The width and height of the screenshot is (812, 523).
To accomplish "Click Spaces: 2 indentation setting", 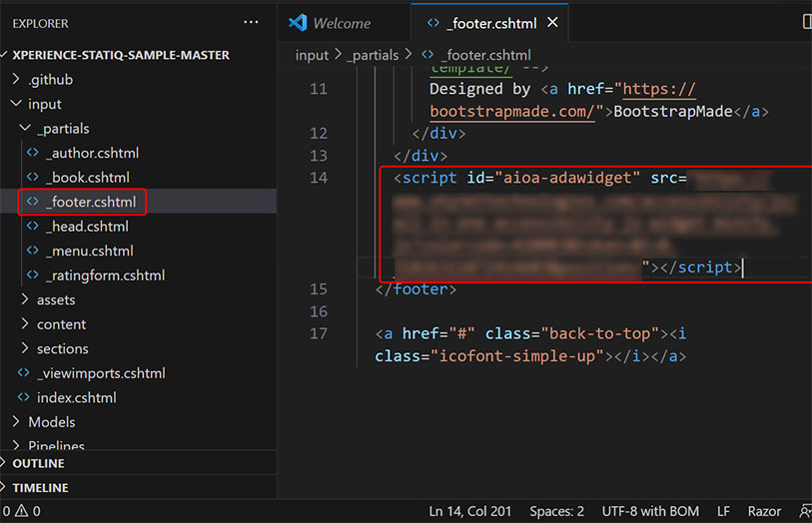I will point(556,511).
